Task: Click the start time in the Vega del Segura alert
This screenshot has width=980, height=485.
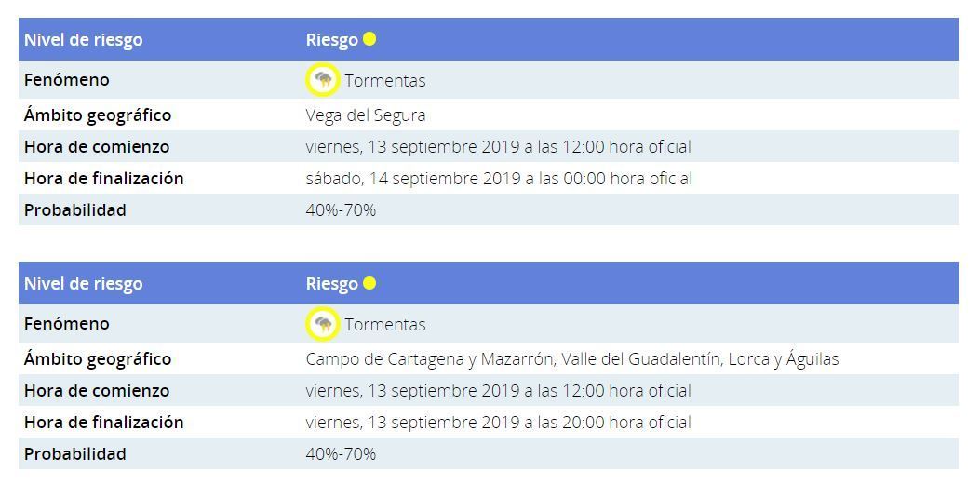Action: coord(498,147)
